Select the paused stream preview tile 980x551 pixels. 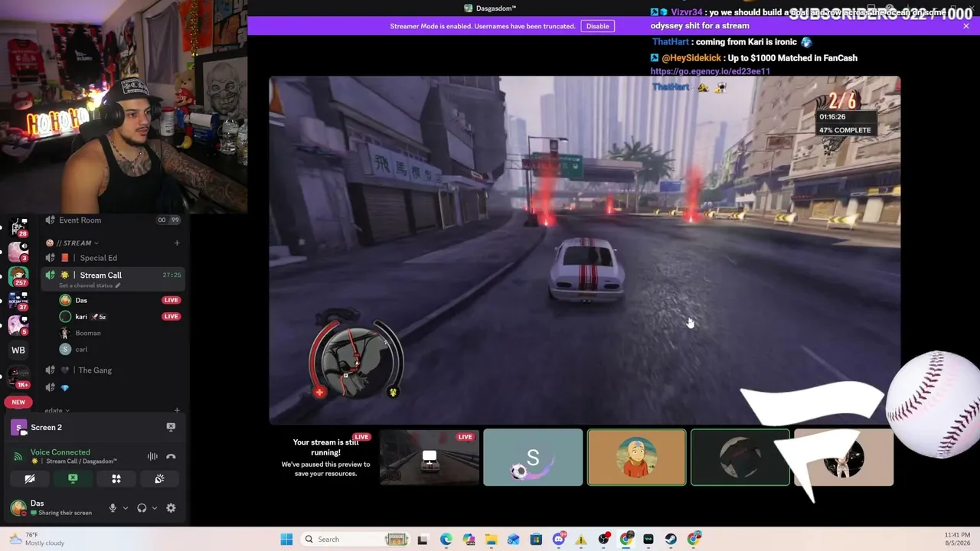point(325,458)
